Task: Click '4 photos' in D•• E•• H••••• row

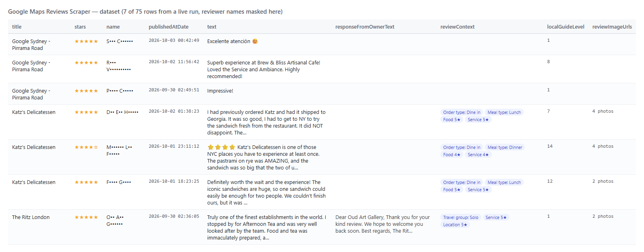Action: tap(603, 111)
